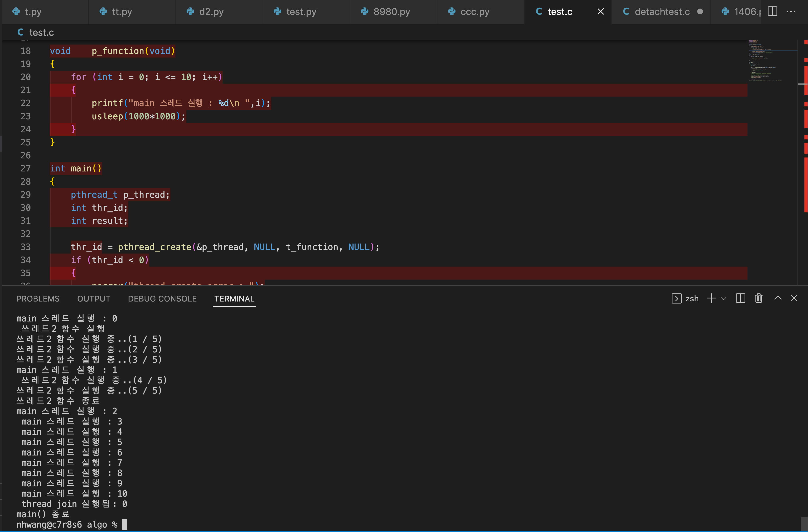Split the terminal pane
Image resolution: width=808 pixels, height=532 pixels.
(x=740, y=298)
